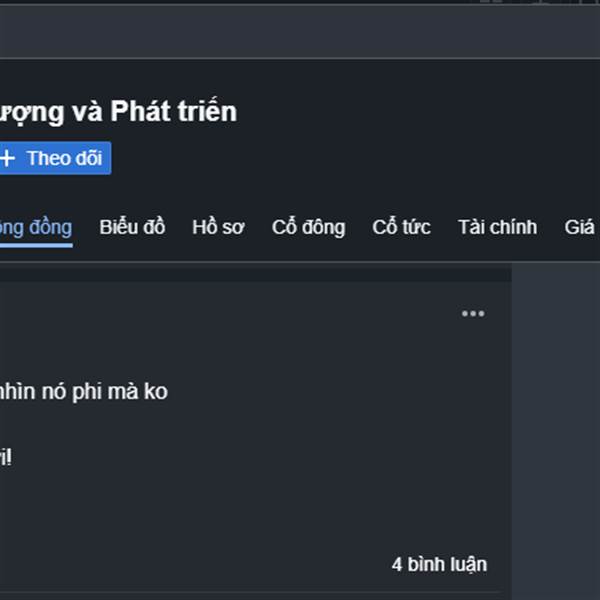Open the three-dot post options menu
The height and width of the screenshot is (600, 600).
[x=472, y=314]
